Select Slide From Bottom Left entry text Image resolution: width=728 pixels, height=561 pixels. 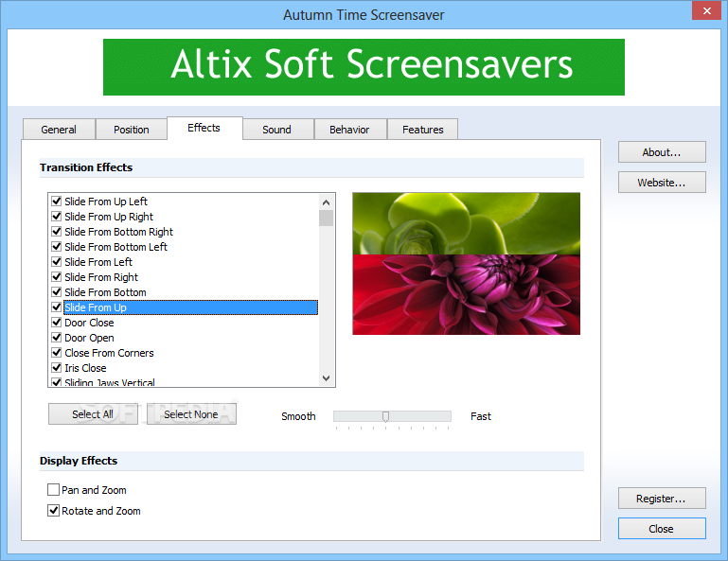pos(116,247)
